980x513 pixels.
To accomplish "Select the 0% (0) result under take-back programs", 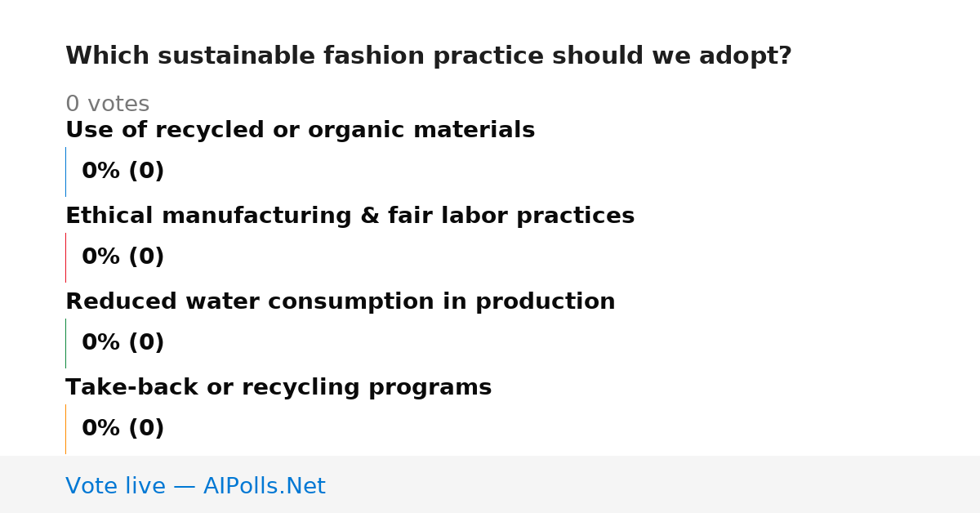I will pyautogui.click(x=122, y=429).
